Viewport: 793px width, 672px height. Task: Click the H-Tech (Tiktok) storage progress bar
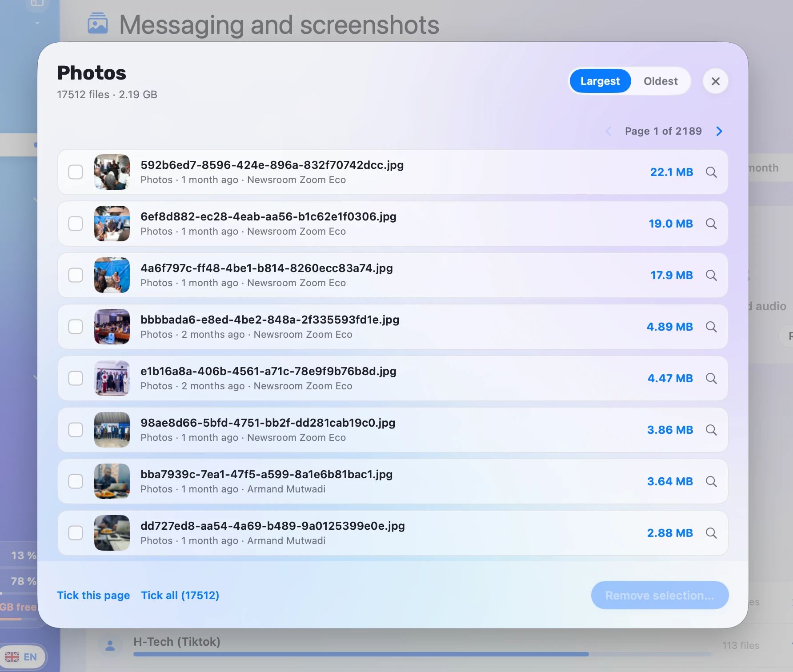click(422, 654)
